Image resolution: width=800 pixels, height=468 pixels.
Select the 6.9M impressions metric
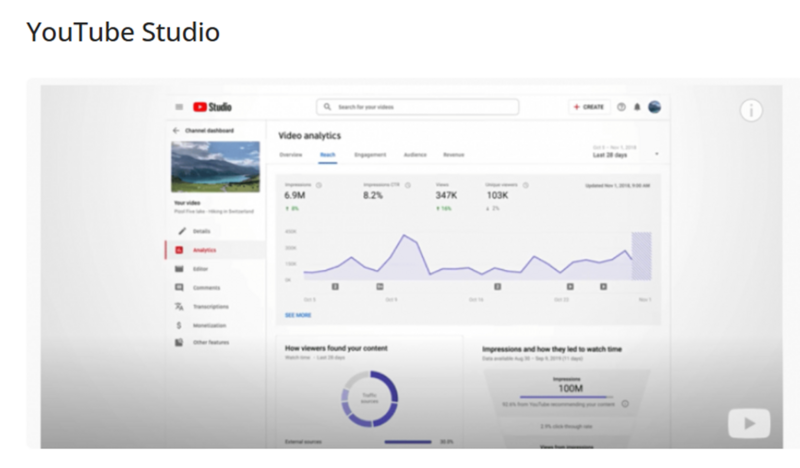[x=295, y=195]
